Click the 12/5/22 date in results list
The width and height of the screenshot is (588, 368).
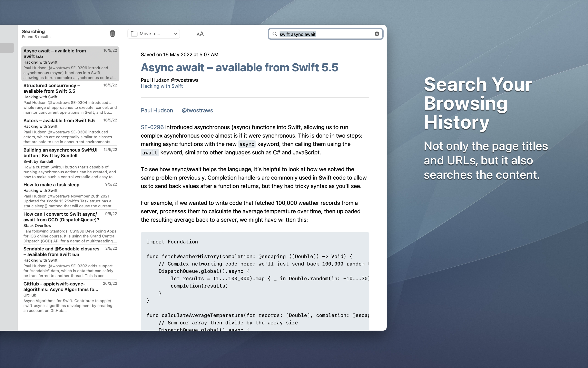click(x=110, y=150)
